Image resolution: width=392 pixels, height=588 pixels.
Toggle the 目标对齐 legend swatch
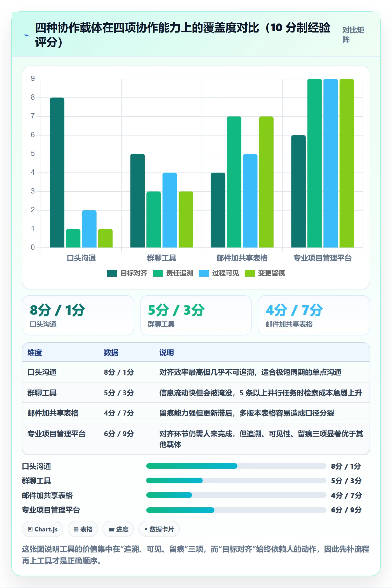pyautogui.click(x=112, y=273)
